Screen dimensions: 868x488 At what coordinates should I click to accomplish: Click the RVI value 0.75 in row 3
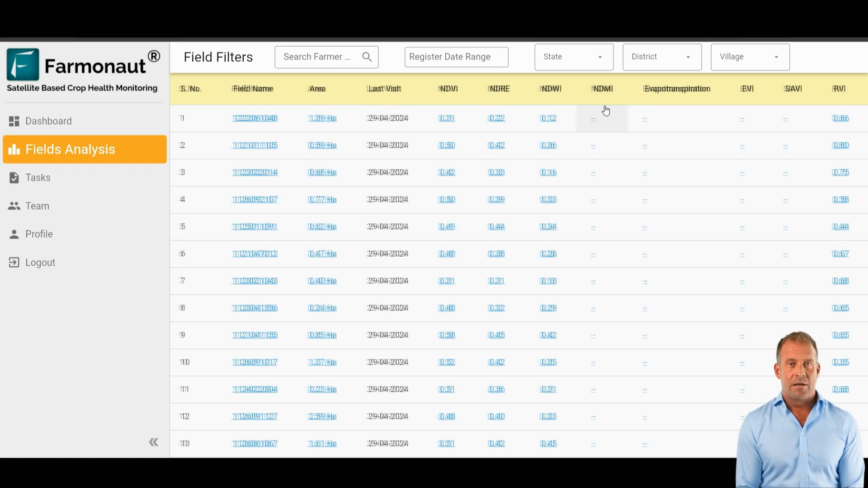(x=840, y=173)
